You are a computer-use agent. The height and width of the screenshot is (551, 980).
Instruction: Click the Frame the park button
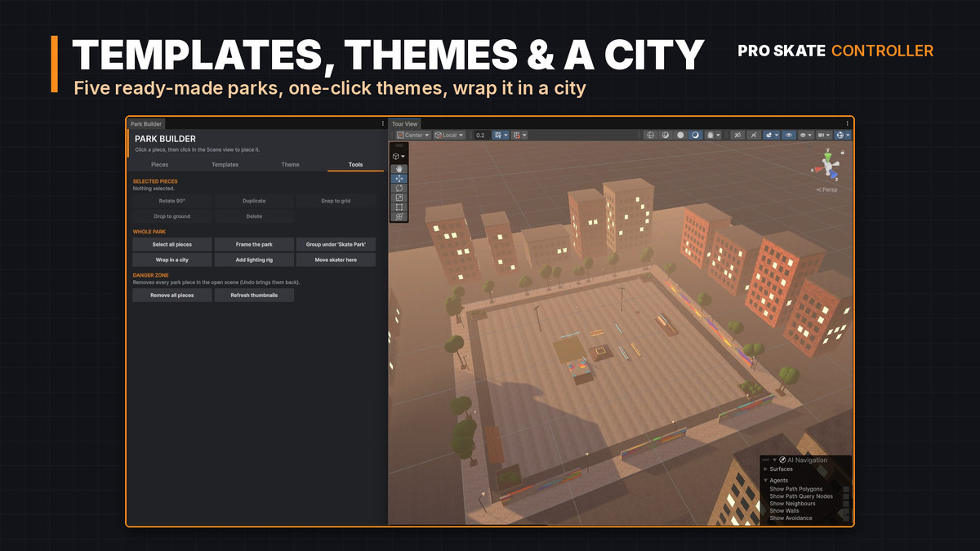pos(254,244)
